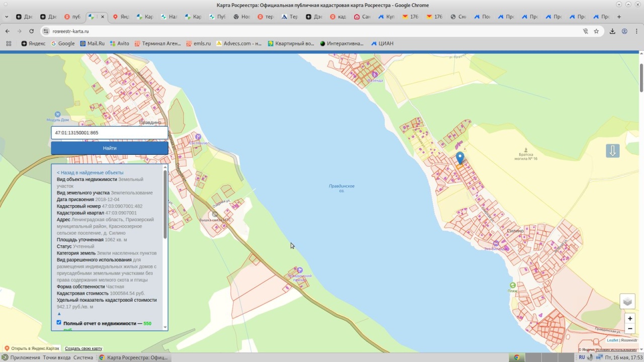This screenshot has width=644, height=362.
Task: Click the Фазенда place marker
Action: (374, 74)
